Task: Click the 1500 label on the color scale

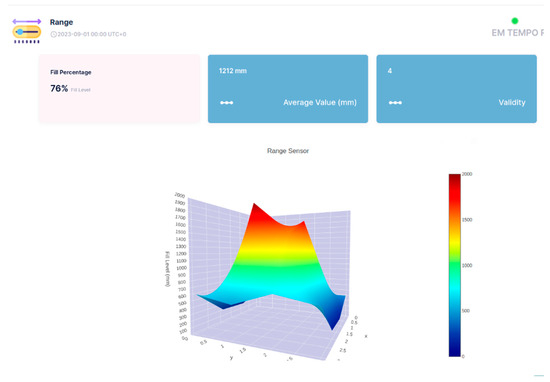Action: (x=467, y=220)
